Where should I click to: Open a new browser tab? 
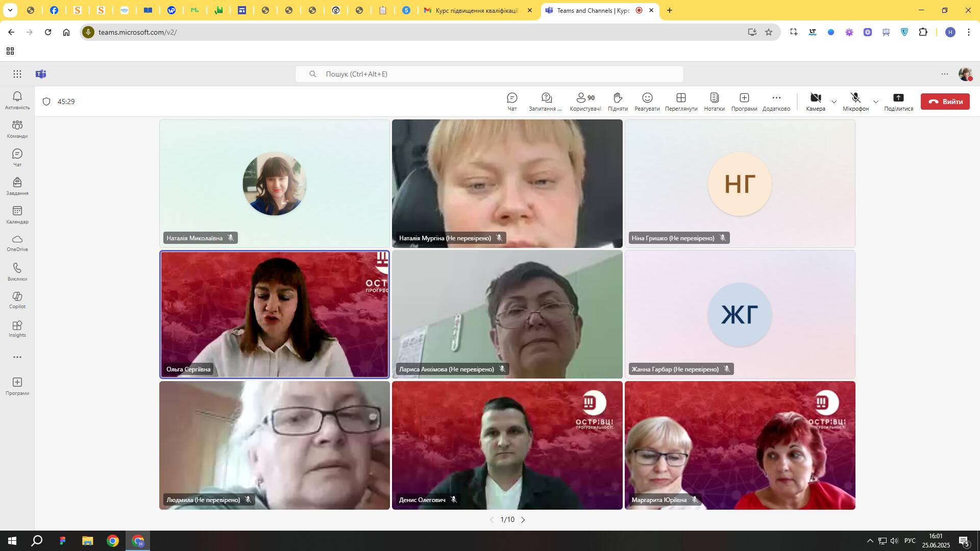[x=670, y=10]
